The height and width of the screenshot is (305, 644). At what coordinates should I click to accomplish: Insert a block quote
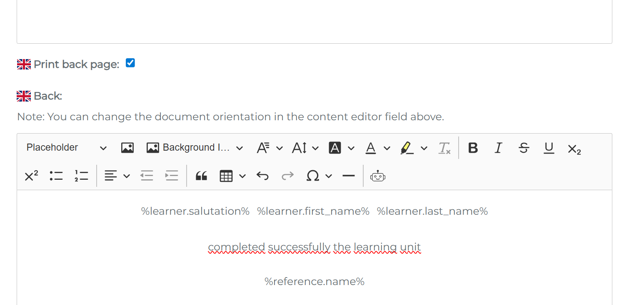(201, 176)
